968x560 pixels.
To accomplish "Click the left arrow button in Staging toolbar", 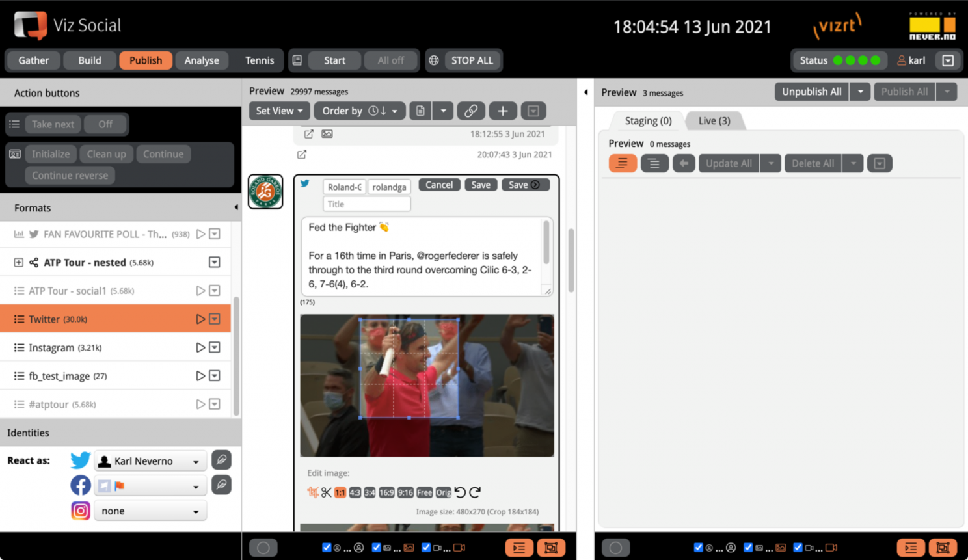I will coord(684,163).
